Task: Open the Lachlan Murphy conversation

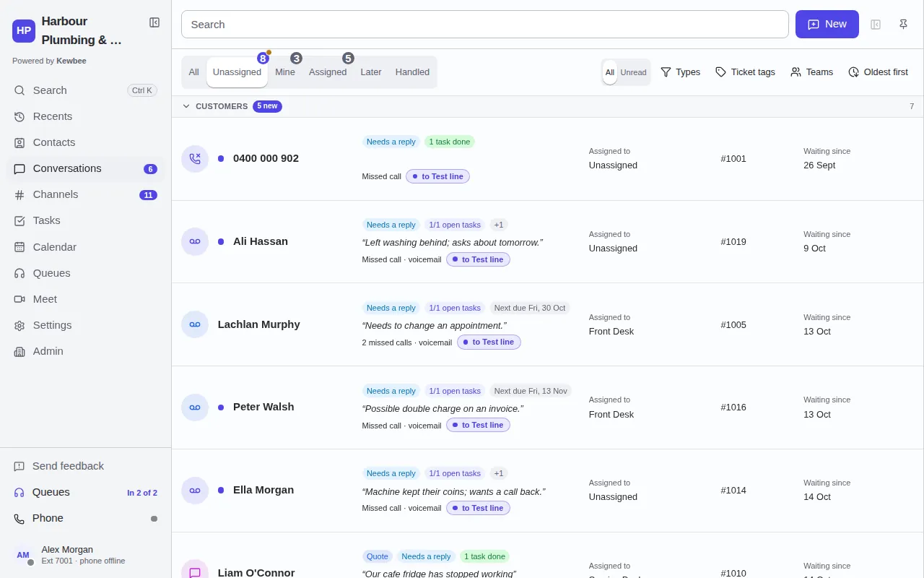Action: coord(547,324)
